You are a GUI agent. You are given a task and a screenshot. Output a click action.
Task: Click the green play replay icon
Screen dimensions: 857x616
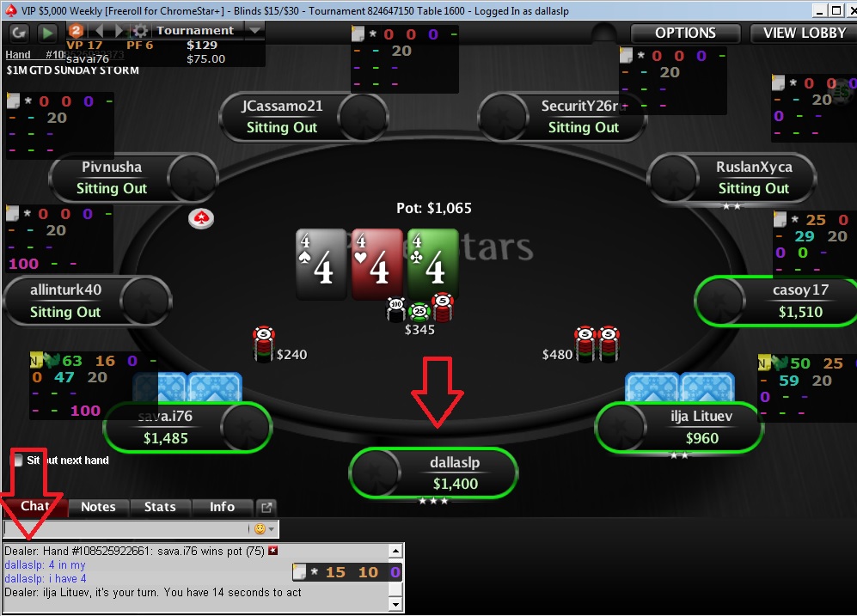(47, 34)
